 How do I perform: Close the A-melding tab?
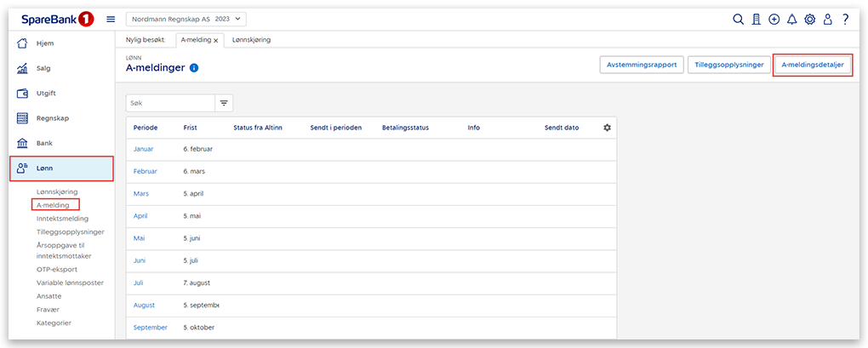click(x=216, y=41)
